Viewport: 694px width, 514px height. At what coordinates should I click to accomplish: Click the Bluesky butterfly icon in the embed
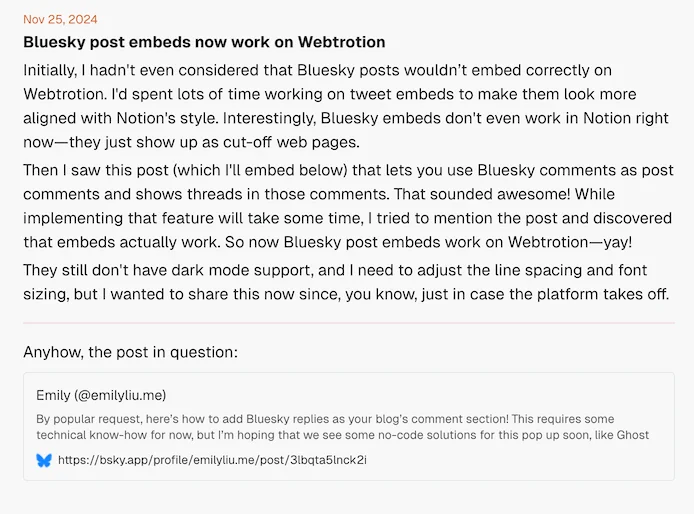tap(44, 460)
